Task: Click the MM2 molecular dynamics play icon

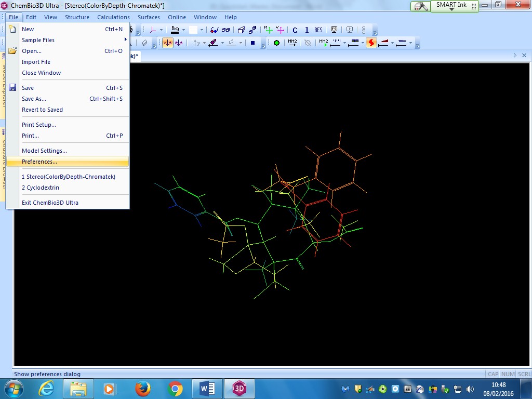Action: tap(323, 43)
